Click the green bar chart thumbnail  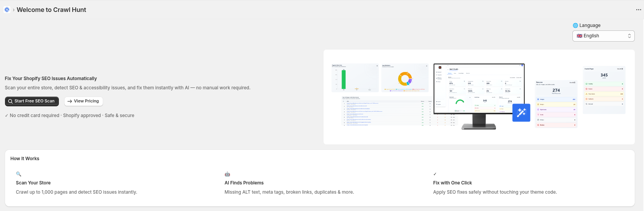(355, 78)
